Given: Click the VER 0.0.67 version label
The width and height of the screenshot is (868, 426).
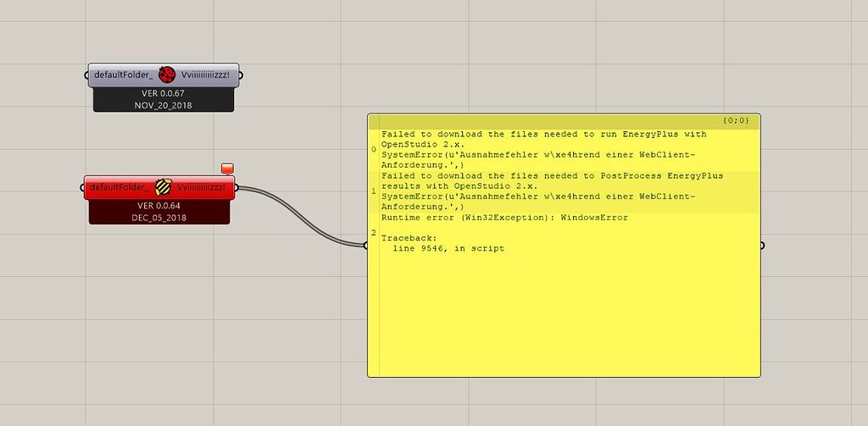Looking at the screenshot, I should point(163,93).
